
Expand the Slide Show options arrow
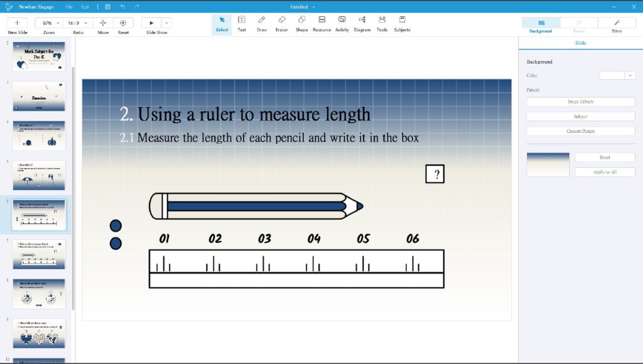click(x=166, y=23)
